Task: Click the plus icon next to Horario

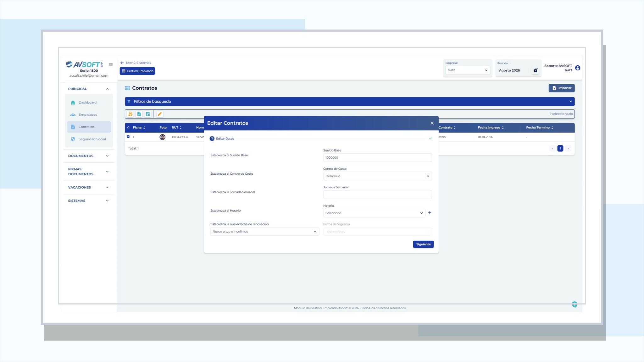Action: (430, 213)
